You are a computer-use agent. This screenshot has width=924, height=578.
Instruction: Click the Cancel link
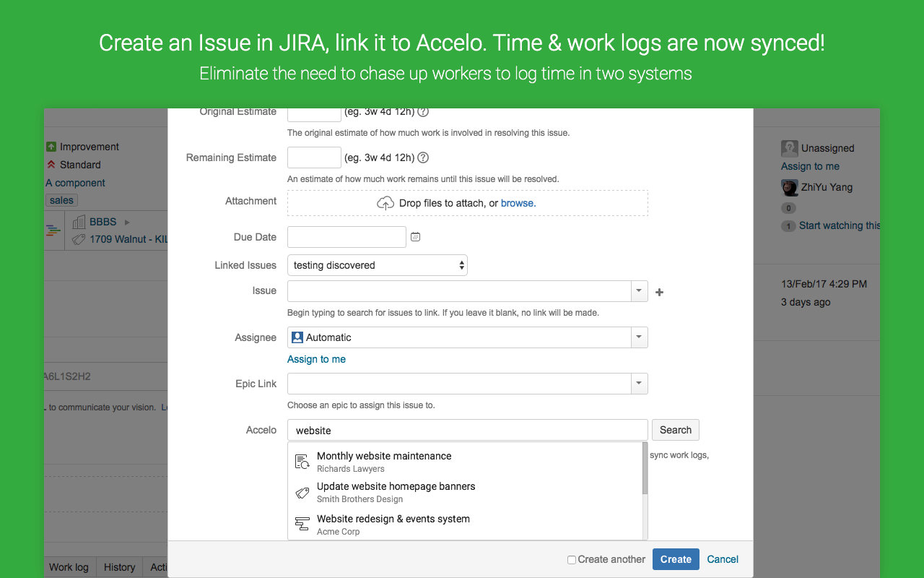click(x=723, y=559)
